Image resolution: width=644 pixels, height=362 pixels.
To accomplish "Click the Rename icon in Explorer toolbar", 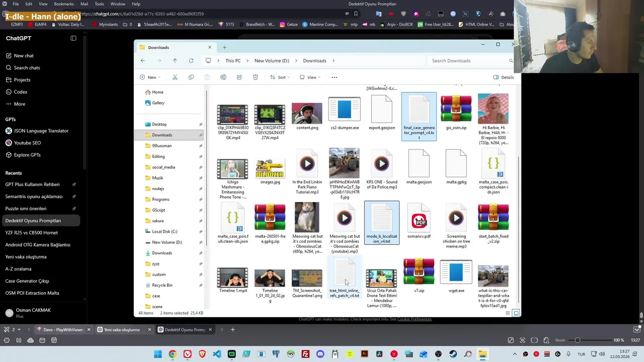I will 223,77.
